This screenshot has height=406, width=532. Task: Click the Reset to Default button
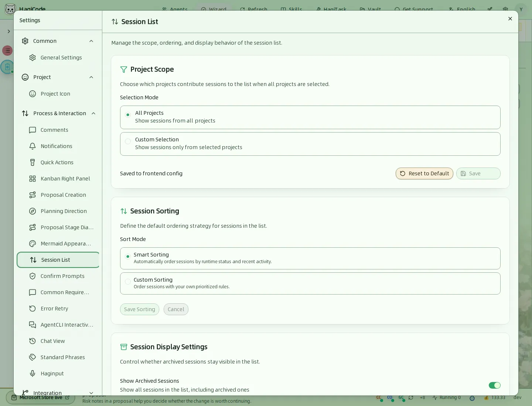pos(424,173)
